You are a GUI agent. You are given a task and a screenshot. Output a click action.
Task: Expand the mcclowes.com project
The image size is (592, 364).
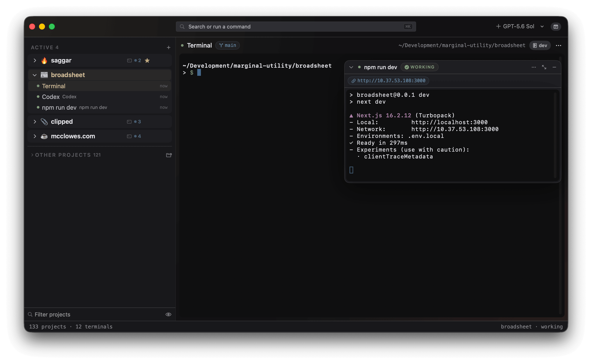(35, 136)
